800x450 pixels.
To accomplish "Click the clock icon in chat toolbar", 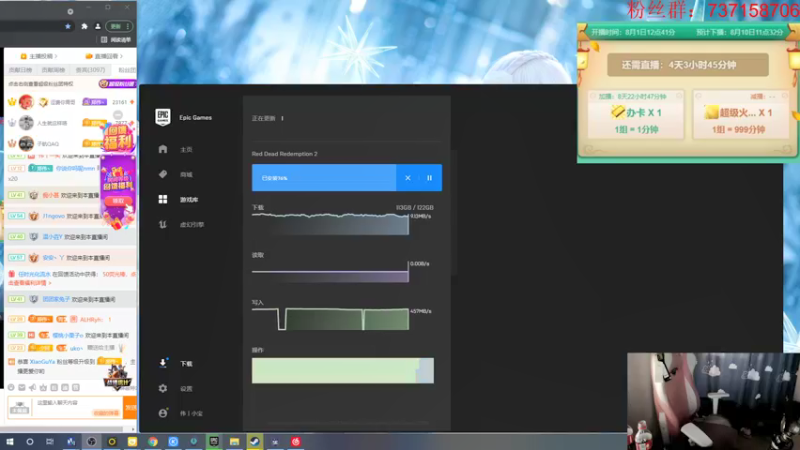I will tap(11, 388).
